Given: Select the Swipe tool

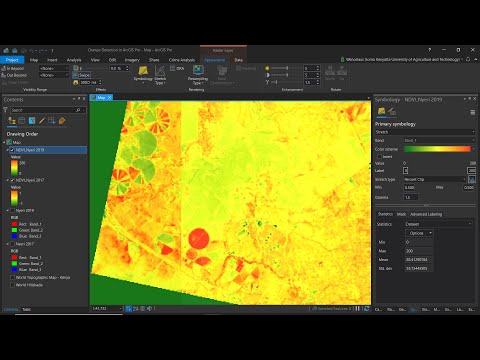Looking at the screenshot, I should pos(82,75).
